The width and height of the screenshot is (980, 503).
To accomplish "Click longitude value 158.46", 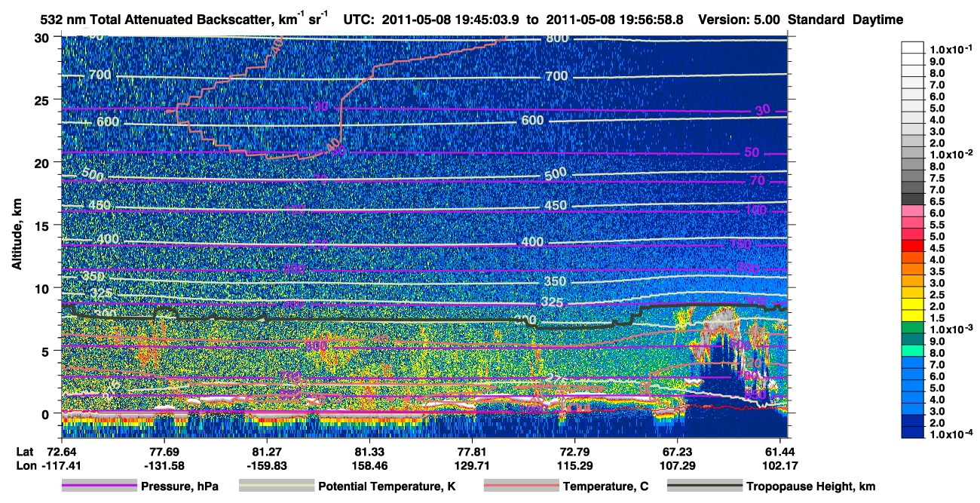I will (369, 465).
